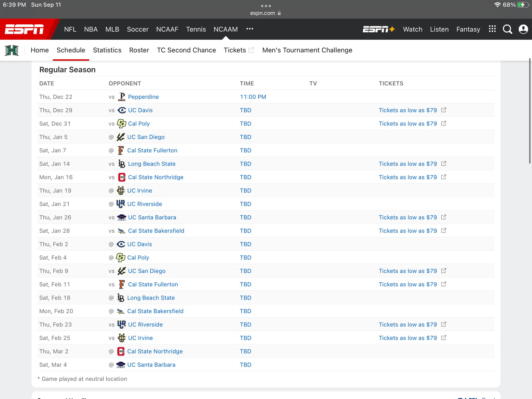The image size is (532, 399).
Task: Click the ESPN+ logo
Action: [378, 29]
